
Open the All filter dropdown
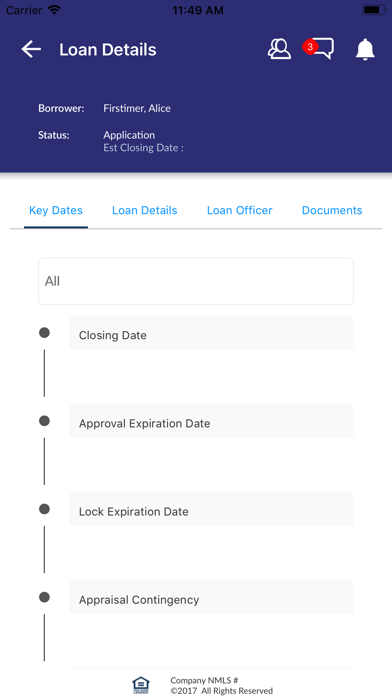(x=196, y=281)
